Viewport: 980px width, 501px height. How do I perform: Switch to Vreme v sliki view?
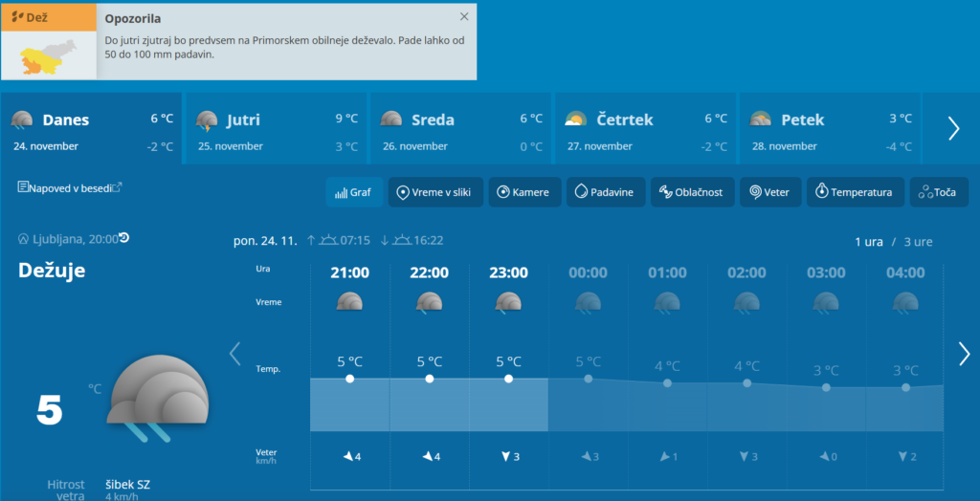click(434, 192)
